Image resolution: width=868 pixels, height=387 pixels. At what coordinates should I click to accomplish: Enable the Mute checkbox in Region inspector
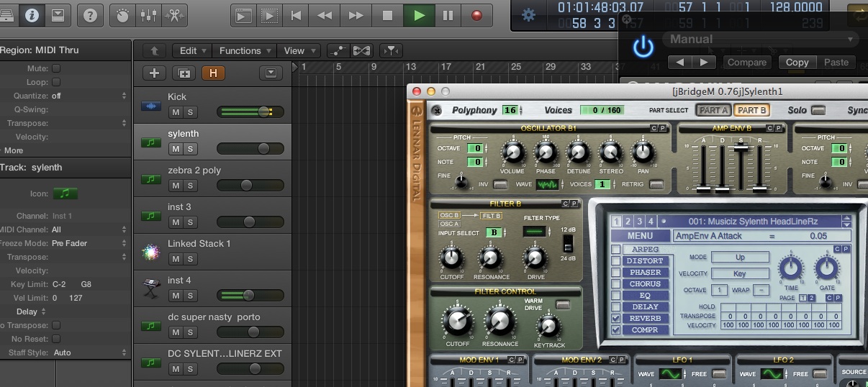[x=56, y=68]
